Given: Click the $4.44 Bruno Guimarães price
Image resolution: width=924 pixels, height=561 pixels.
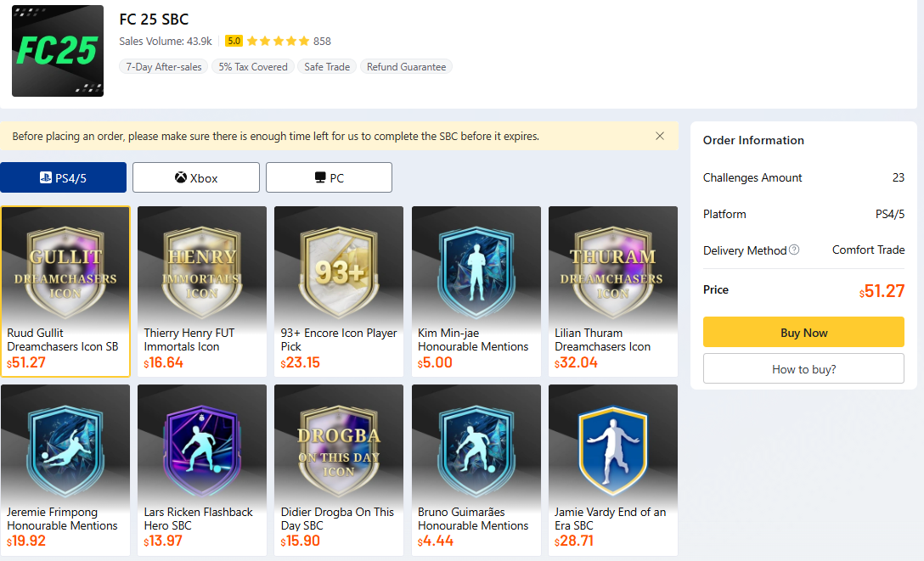Looking at the screenshot, I should (x=436, y=541).
